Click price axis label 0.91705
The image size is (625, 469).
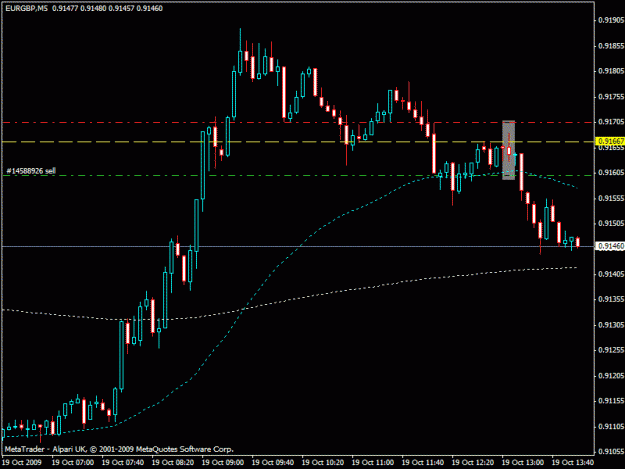(x=611, y=122)
